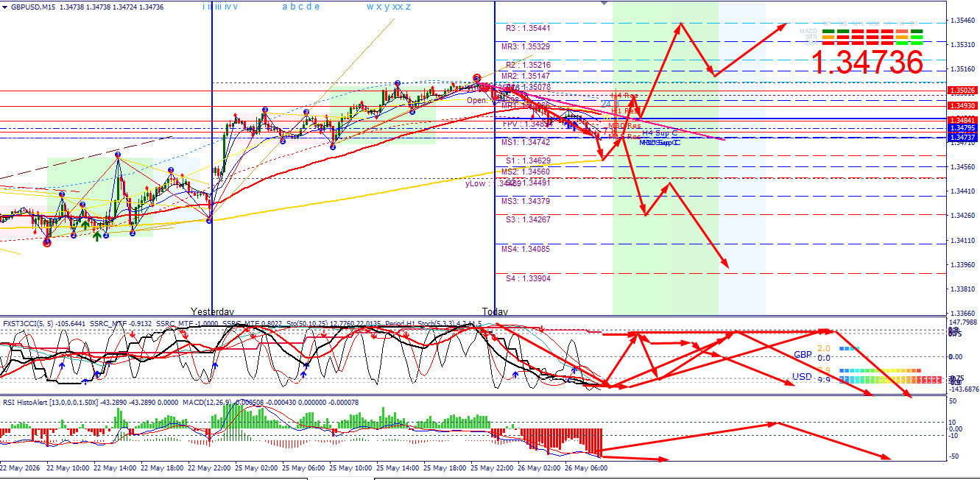Select the S4 : 1.33904 pivot label
Screen dimensions: 980x480
point(528,279)
